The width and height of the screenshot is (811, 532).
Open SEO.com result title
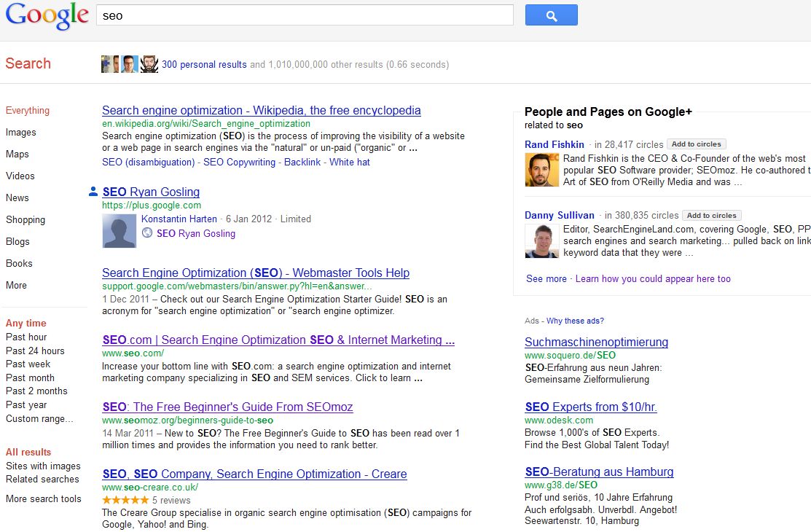(x=278, y=340)
